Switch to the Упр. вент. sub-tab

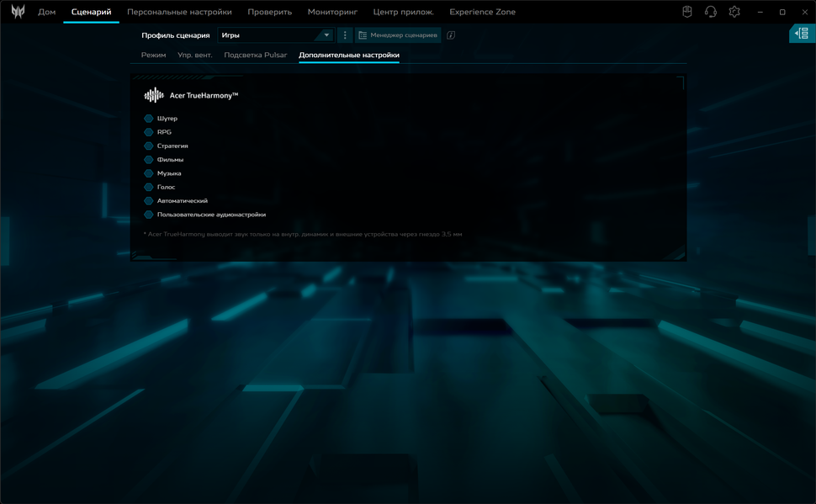195,55
